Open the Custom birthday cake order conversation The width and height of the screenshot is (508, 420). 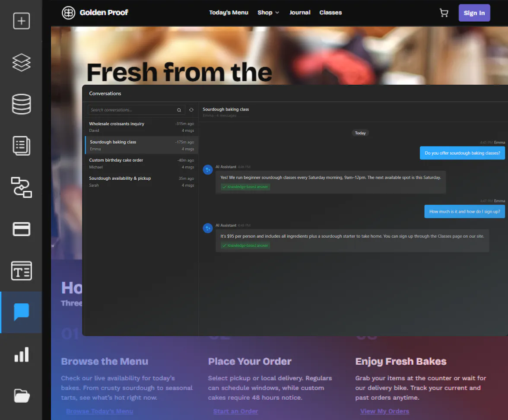pyautogui.click(x=142, y=163)
